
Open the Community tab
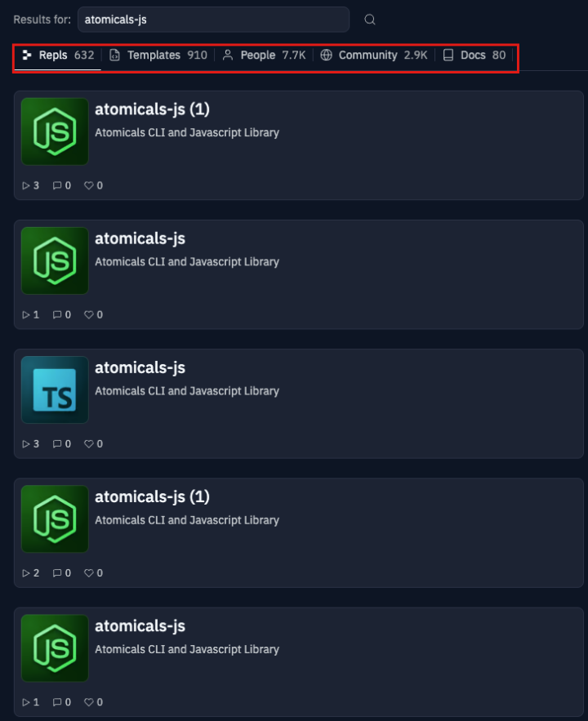(x=374, y=56)
